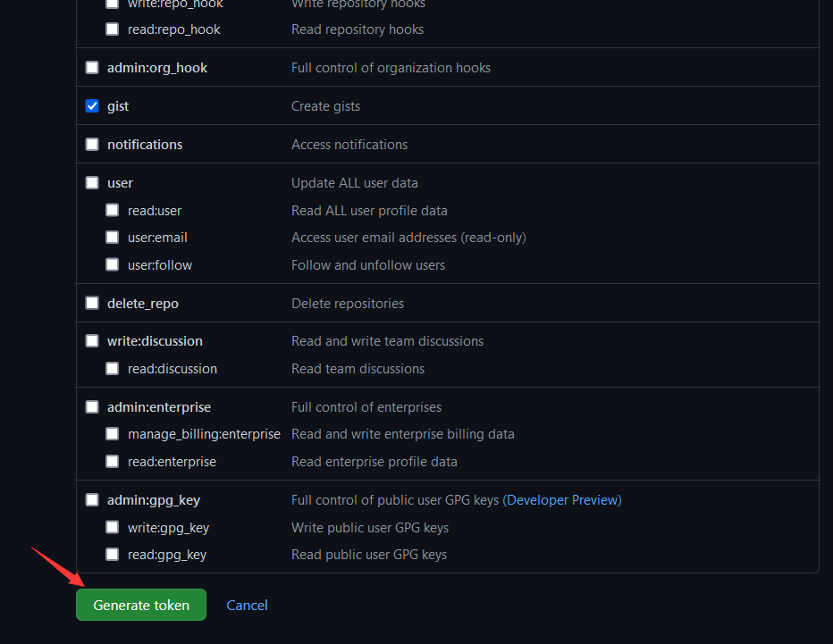Check the delete_repo scope checkbox
Viewport: 833px width, 644px height.
pyautogui.click(x=92, y=304)
